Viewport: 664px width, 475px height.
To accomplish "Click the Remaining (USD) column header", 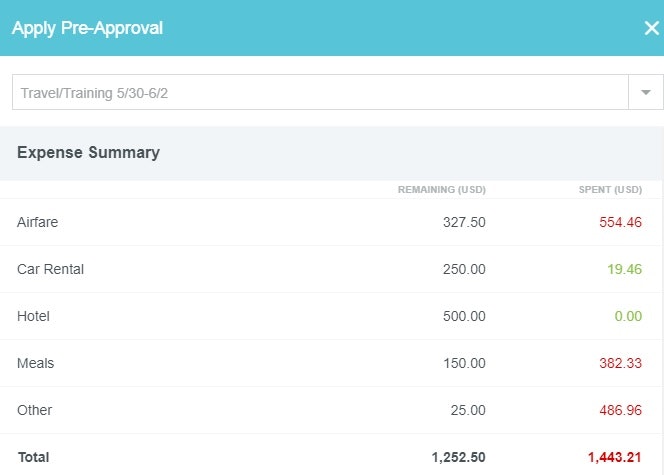I will (x=441, y=190).
